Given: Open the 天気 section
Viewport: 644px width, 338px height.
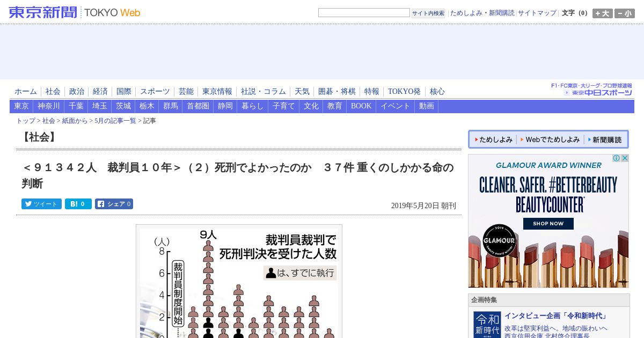Looking at the screenshot, I should 302,92.
